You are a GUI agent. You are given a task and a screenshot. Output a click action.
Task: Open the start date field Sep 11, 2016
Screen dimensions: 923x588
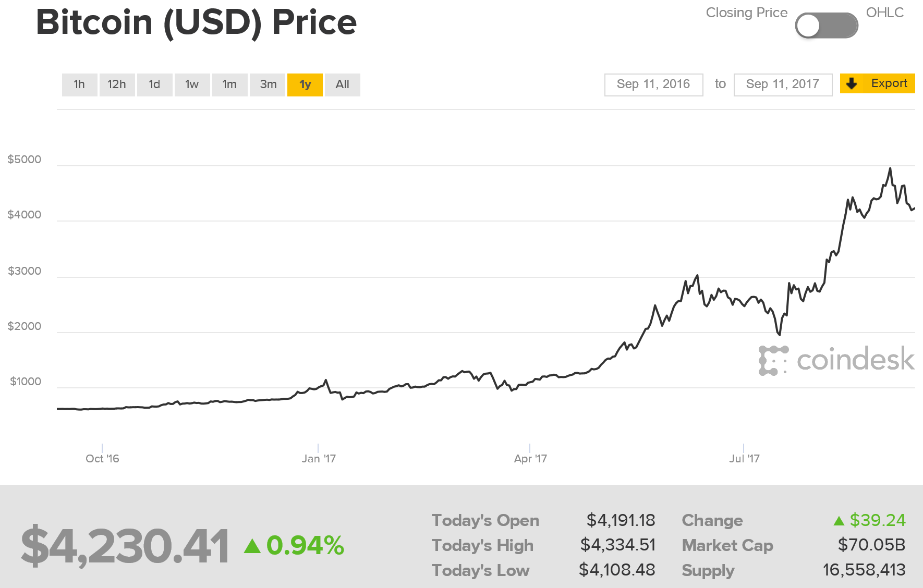pos(653,84)
